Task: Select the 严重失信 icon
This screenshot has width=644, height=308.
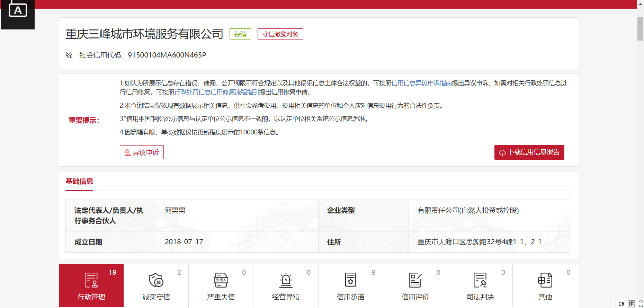Action: (221, 280)
